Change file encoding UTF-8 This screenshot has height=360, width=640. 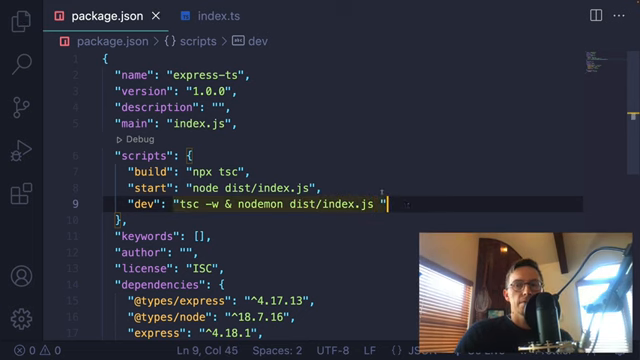click(x=333, y=351)
